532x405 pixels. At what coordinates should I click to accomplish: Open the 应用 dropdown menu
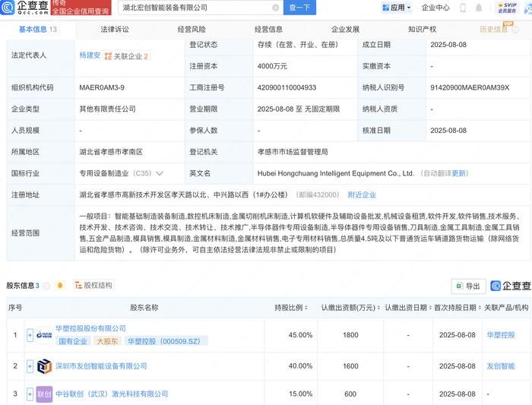[x=396, y=8]
